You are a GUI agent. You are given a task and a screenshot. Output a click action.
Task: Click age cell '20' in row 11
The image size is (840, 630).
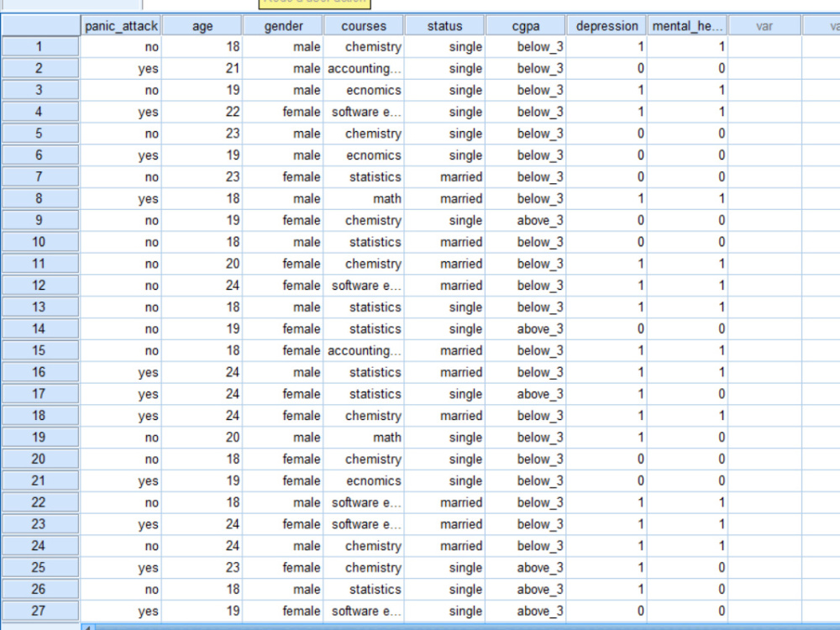coord(202,264)
